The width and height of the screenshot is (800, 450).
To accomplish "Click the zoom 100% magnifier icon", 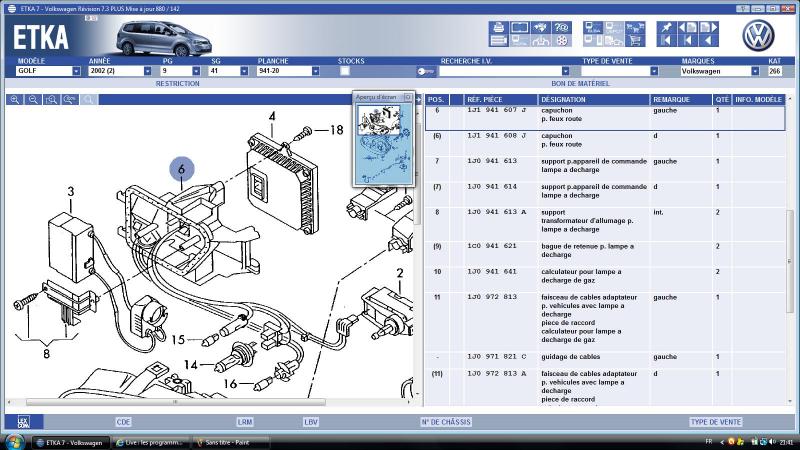I will click(x=70, y=99).
